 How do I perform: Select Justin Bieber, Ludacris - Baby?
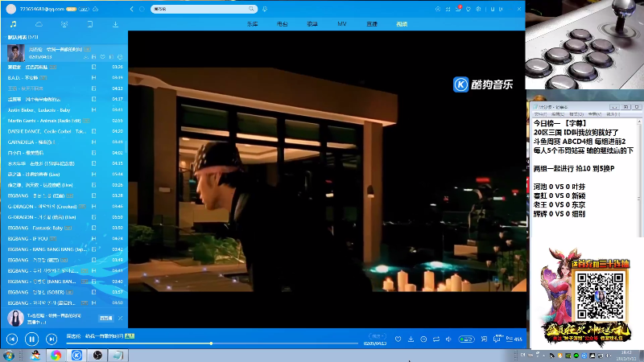tap(64, 110)
